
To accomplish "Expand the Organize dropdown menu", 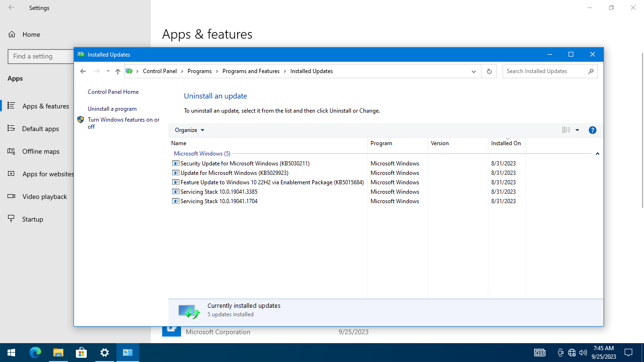I will coord(190,130).
